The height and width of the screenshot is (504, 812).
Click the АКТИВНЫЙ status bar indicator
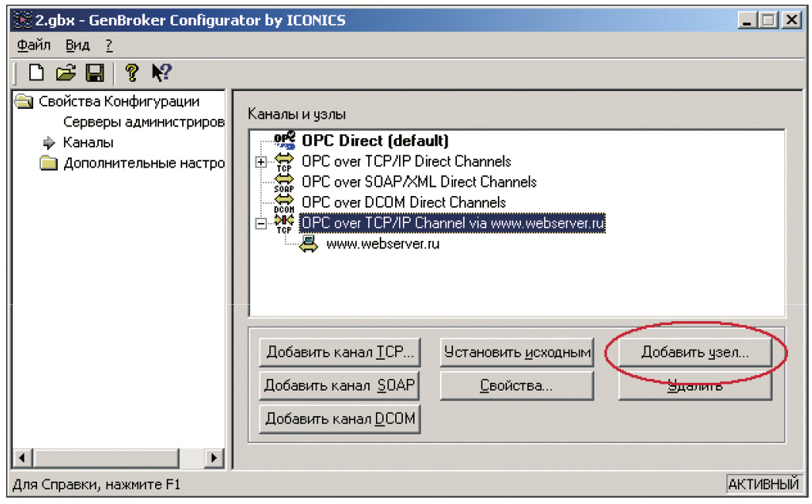(763, 484)
